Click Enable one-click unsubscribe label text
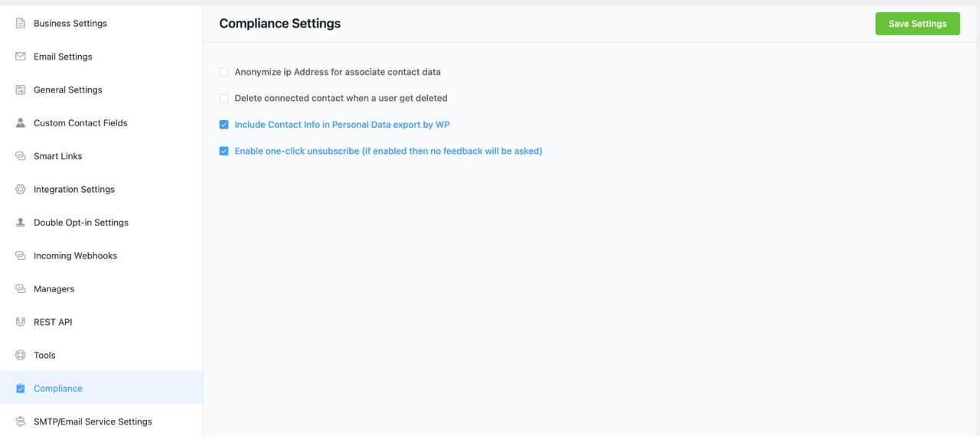The height and width of the screenshot is (436, 980). click(x=388, y=151)
